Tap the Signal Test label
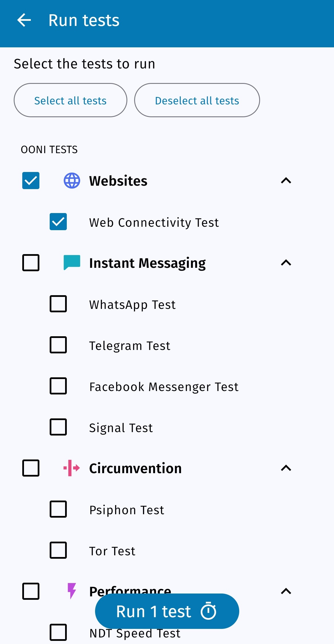 tap(121, 428)
